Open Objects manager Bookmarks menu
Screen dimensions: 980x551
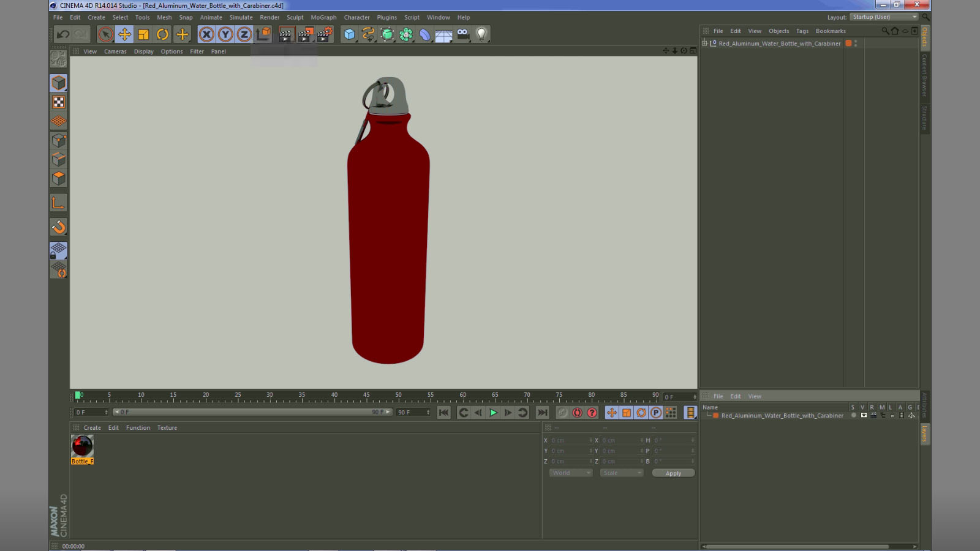pos(831,31)
